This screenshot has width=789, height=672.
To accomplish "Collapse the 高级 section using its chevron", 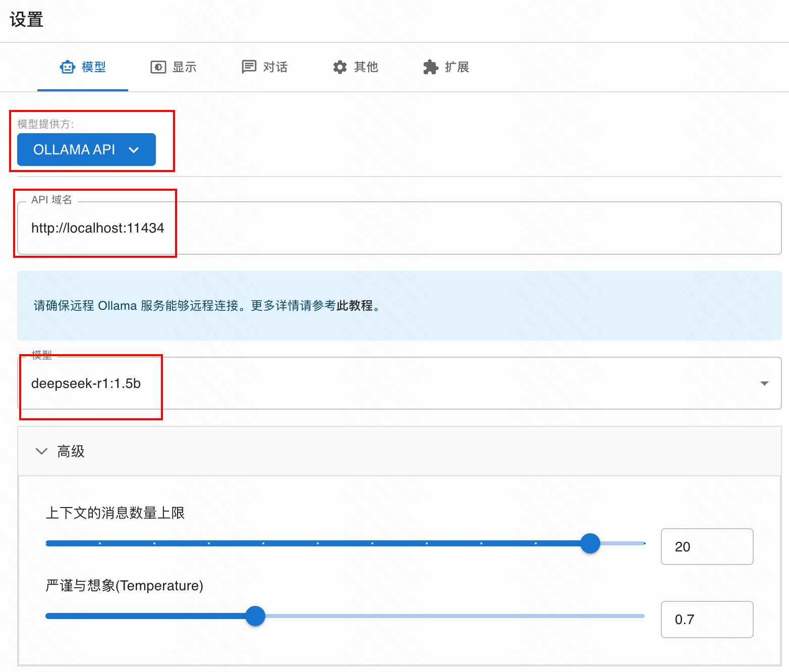I will coord(41,451).
